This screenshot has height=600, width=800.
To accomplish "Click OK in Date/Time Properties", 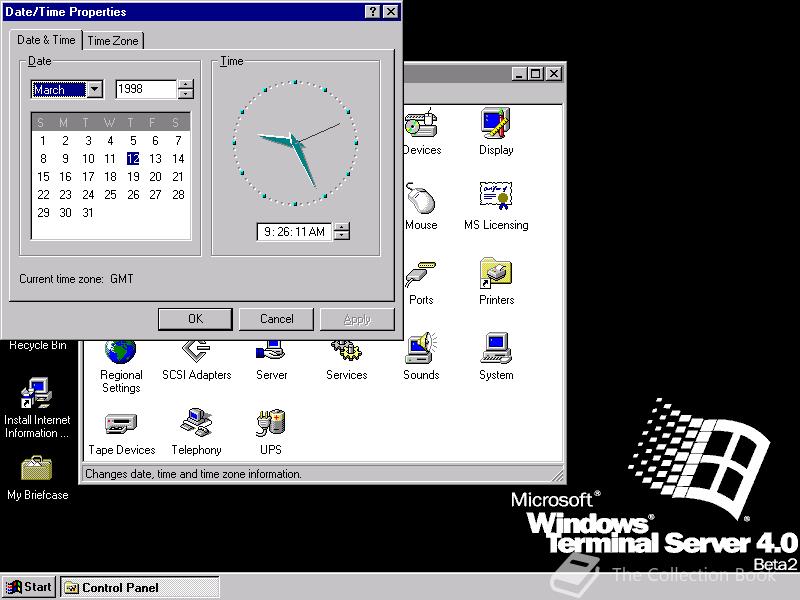I will [195, 319].
